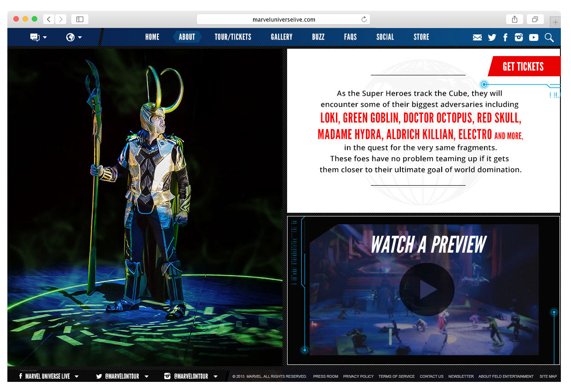
Task: Expand the Instagram @MARVELONTOUR footer arrow
Action: [215, 377]
